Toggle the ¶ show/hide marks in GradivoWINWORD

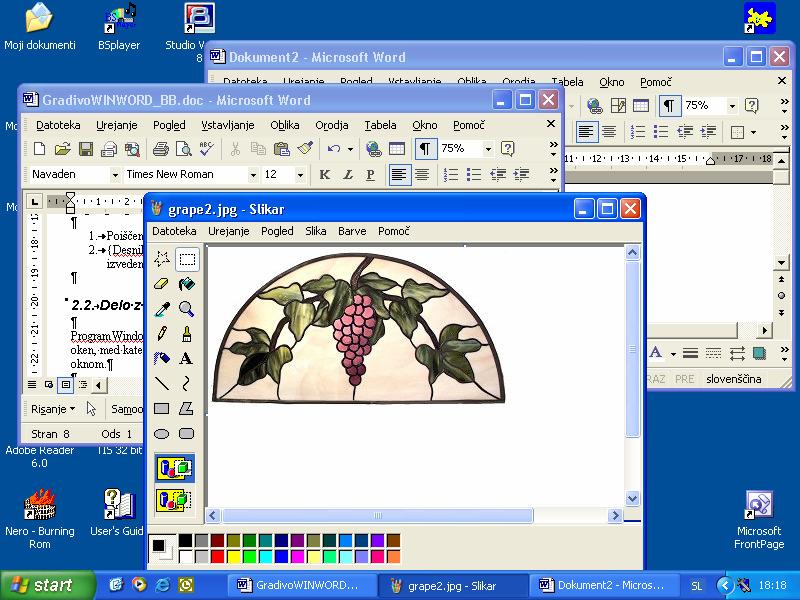point(425,148)
